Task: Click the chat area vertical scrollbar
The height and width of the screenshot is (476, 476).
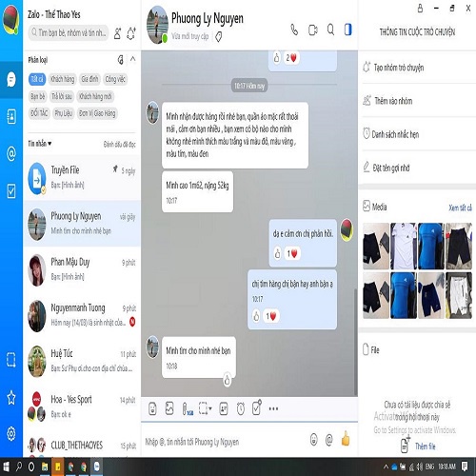Action: (356, 341)
